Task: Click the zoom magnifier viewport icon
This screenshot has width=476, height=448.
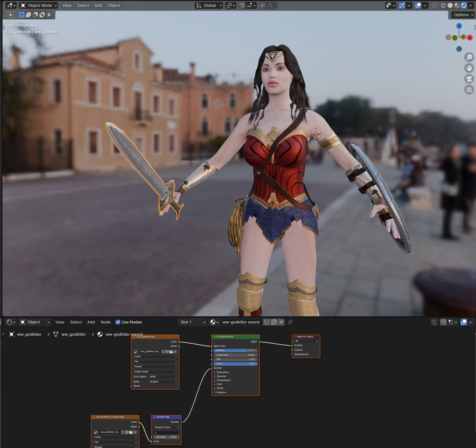Action: pyautogui.click(x=469, y=57)
